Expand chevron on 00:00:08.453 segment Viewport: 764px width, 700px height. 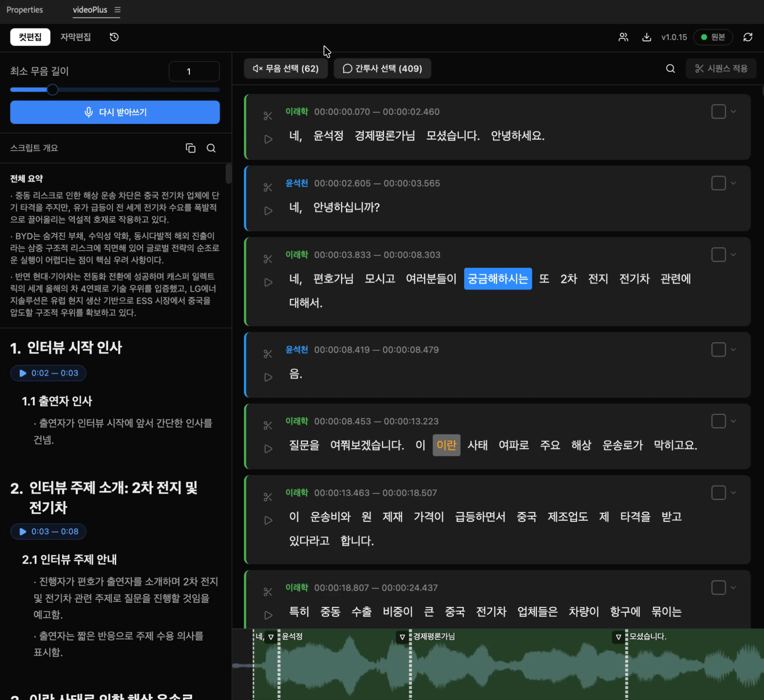pos(733,421)
